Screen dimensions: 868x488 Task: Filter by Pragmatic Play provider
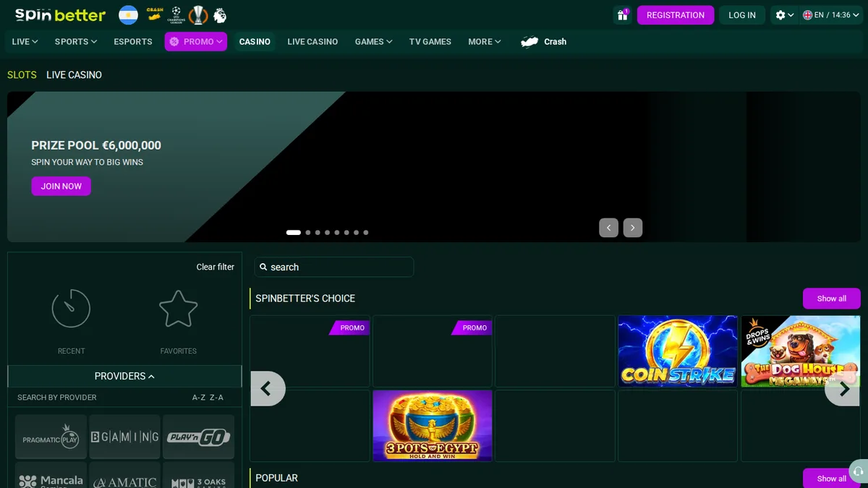[x=51, y=437]
